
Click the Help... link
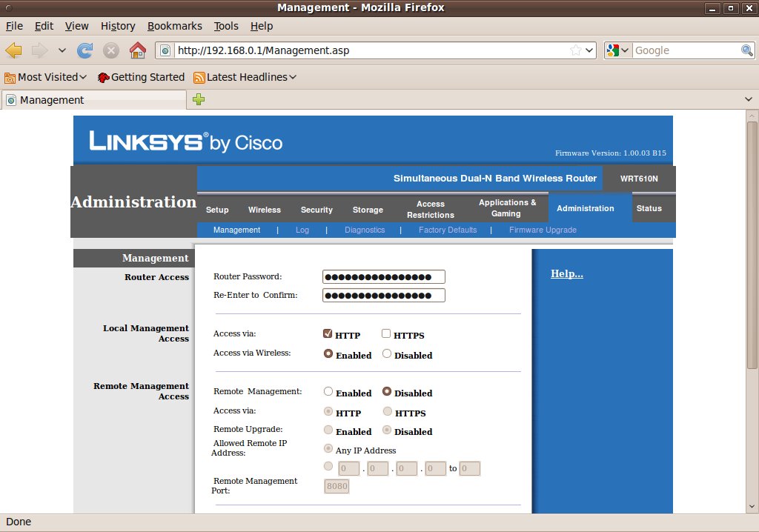tap(566, 274)
